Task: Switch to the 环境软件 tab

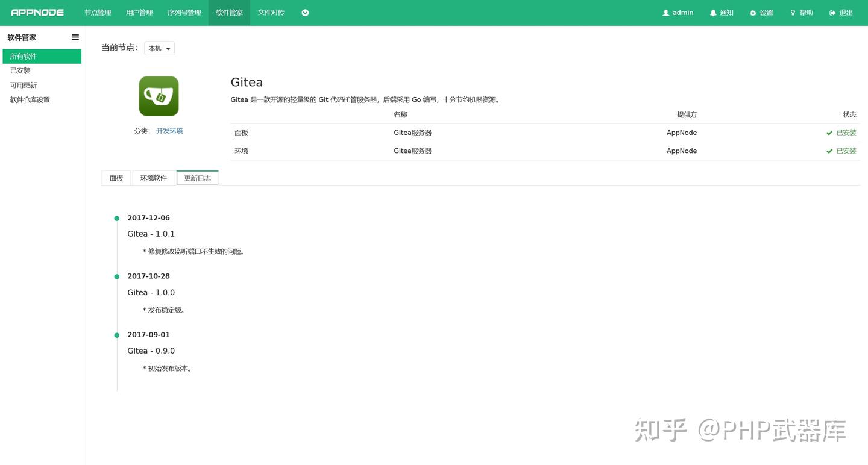Action: (154, 178)
